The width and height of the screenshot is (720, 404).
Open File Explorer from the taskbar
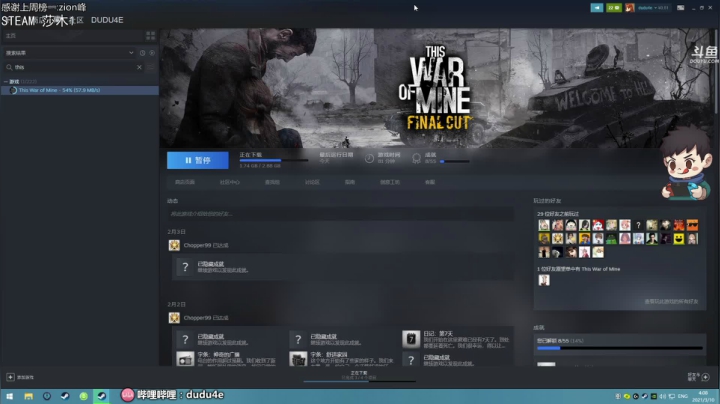[28, 396]
